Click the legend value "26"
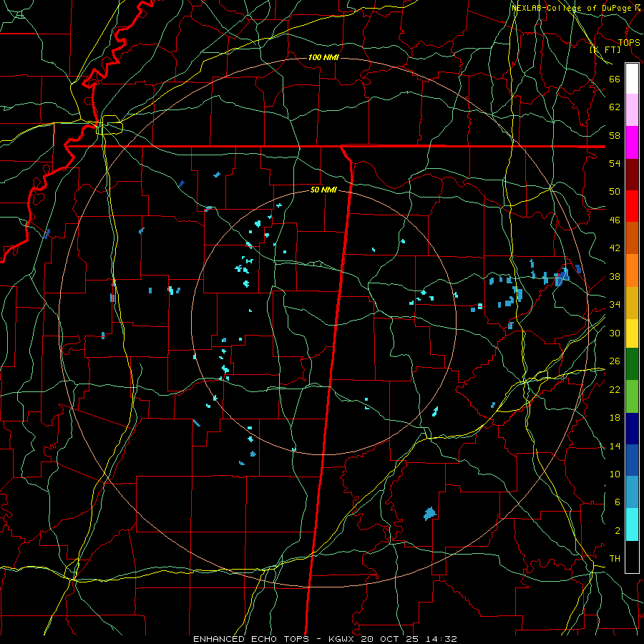 [615, 361]
